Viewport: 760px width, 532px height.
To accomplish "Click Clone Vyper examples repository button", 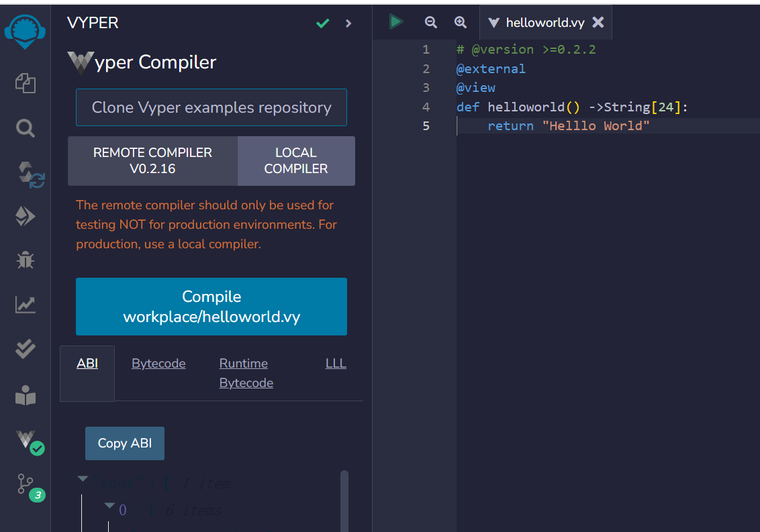I will (211, 107).
